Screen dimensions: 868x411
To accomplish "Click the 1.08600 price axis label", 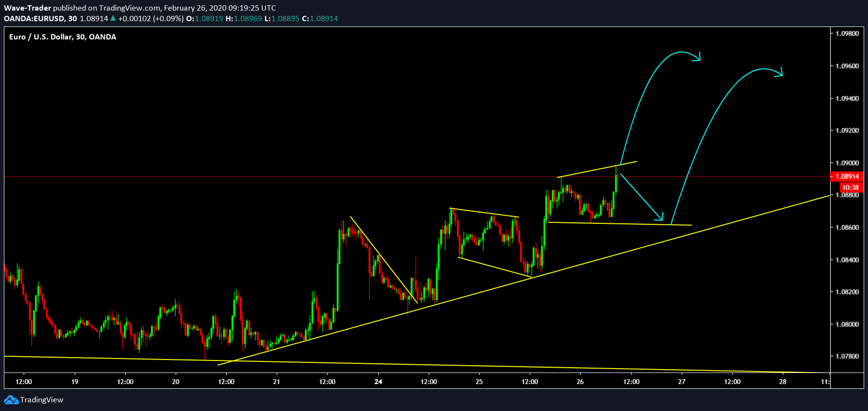I will pos(847,228).
